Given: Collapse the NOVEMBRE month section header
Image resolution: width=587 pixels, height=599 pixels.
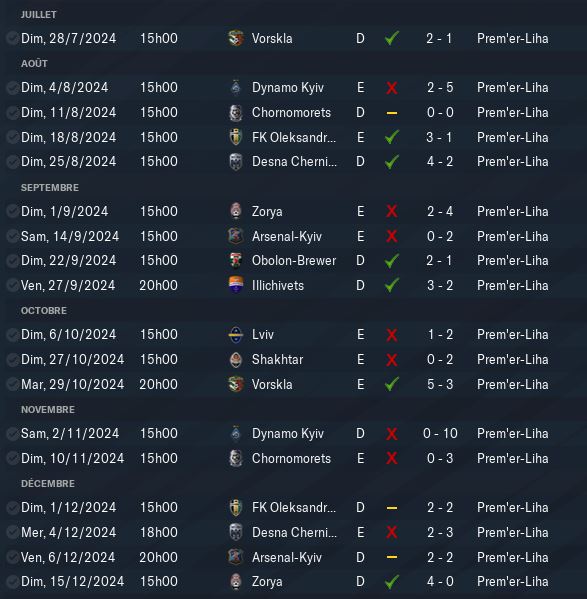Looking at the screenshot, I should (48, 410).
